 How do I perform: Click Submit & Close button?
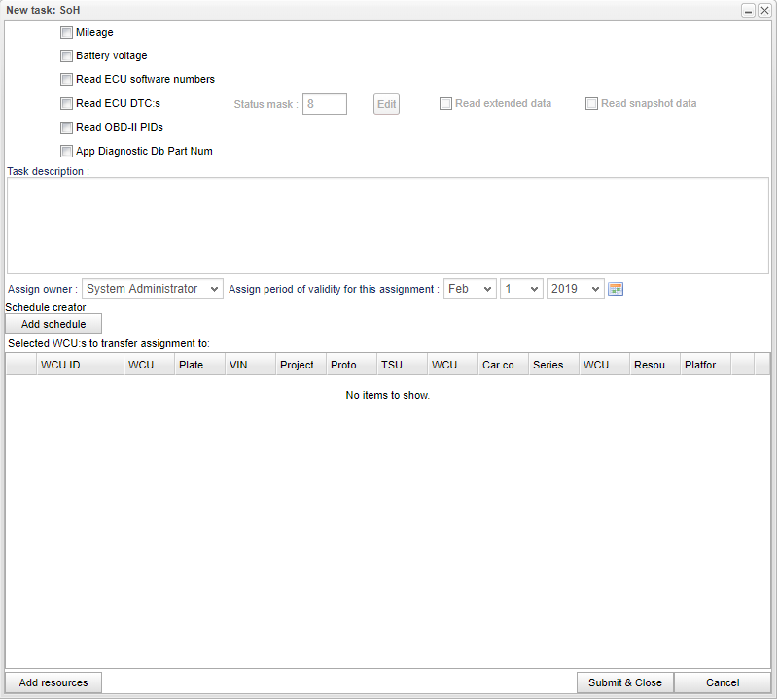click(624, 682)
